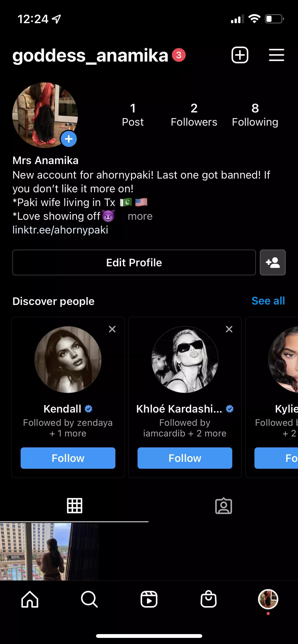
Task: Tap the blue add story plus badge
Action: [69, 139]
